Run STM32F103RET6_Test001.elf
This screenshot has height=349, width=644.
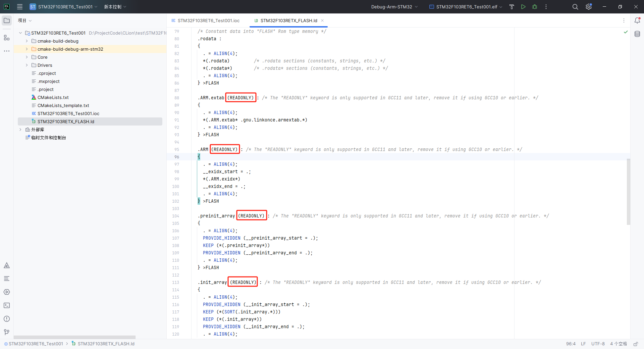pyautogui.click(x=523, y=7)
